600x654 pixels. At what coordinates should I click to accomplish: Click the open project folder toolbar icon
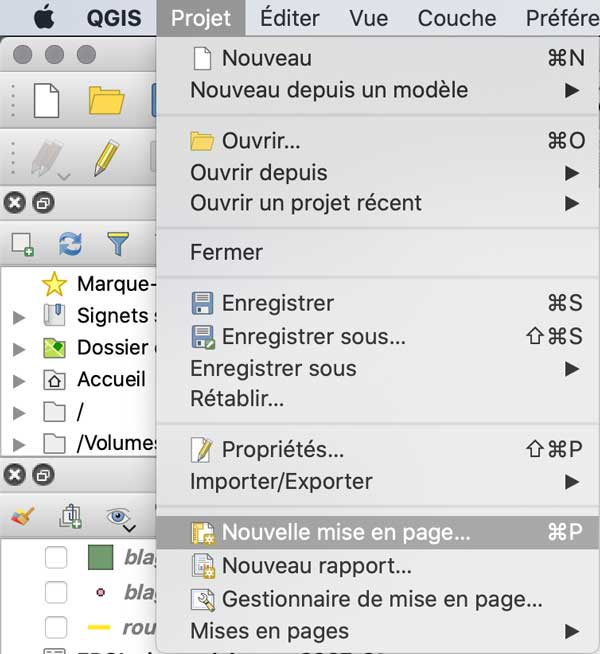[106, 101]
